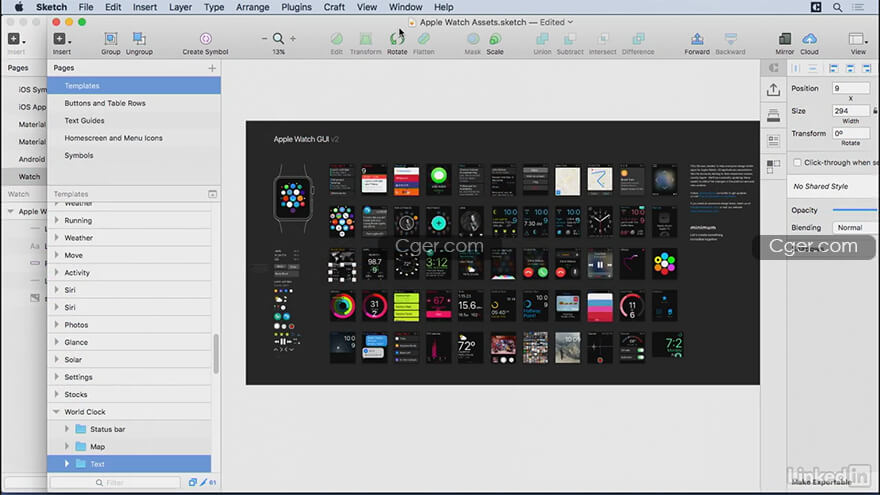Click the layer Filter search field
880x495 pixels.
click(115, 483)
